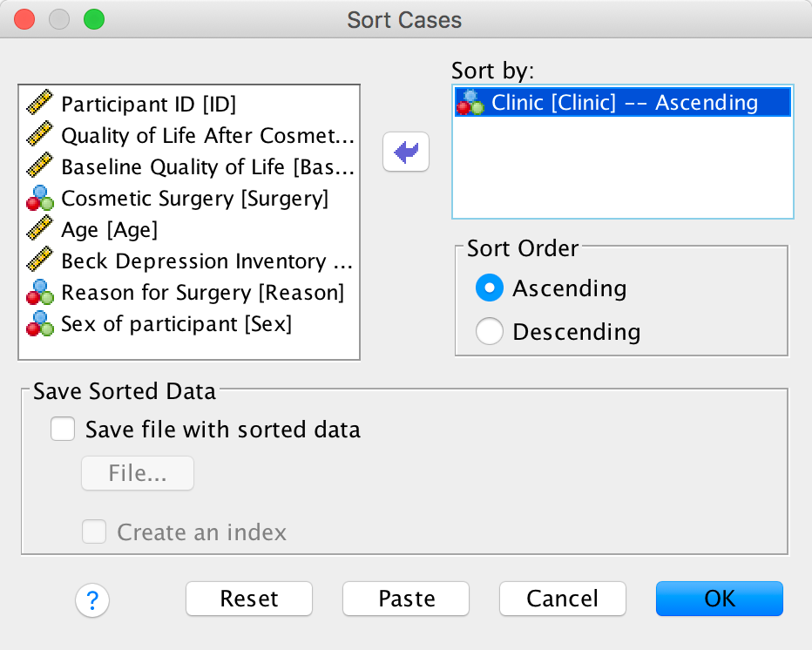Click the ruler icon beside Beck Depression Inventory

coord(39,261)
